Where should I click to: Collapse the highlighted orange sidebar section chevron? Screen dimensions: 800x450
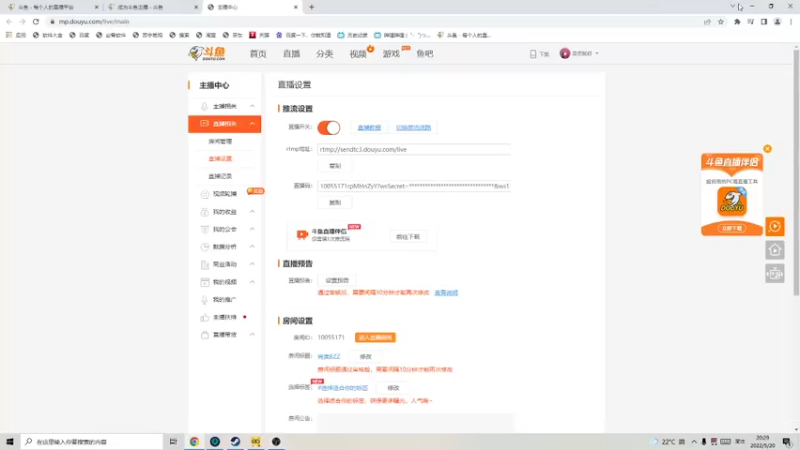tap(252, 123)
